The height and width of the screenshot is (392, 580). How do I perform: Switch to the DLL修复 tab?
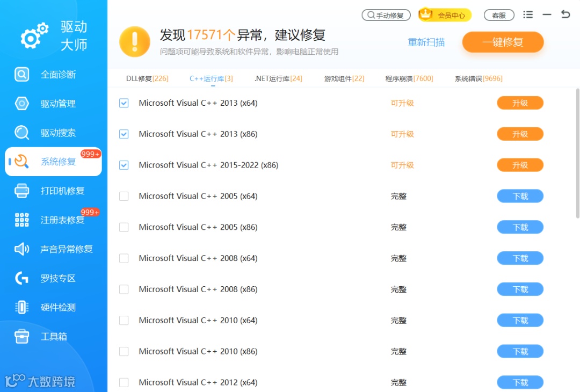147,78
